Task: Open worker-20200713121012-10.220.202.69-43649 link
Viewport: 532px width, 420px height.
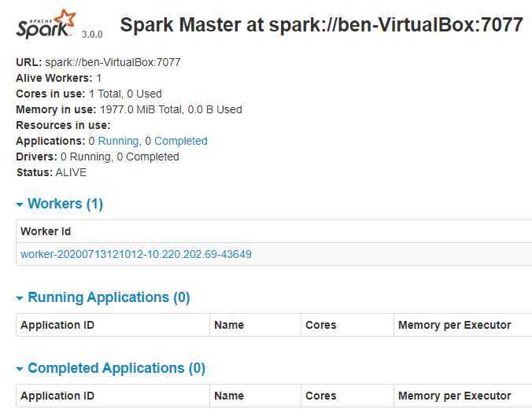Action: pyautogui.click(x=136, y=254)
